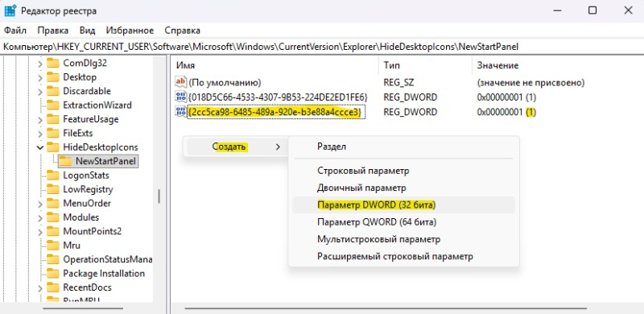Screen dimensions: 644x314
Task: Expand the ComDlg32 tree node
Action: [39, 64]
